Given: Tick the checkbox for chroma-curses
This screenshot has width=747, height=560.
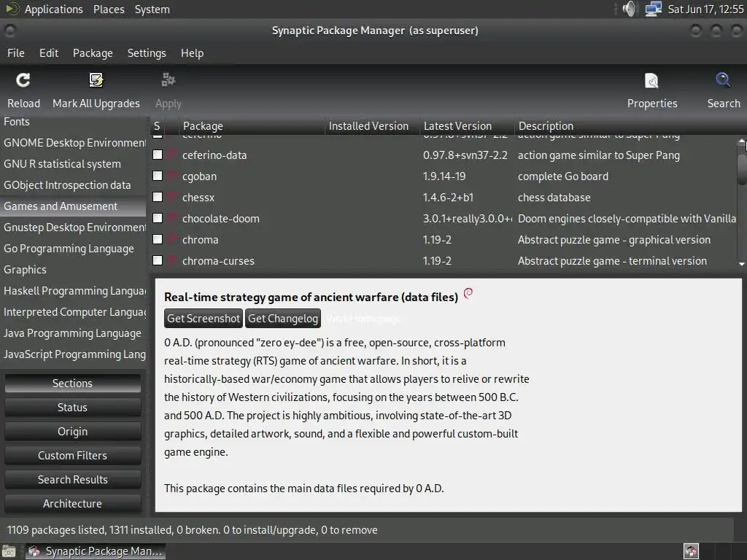Looking at the screenshot, I should [158, 260].
